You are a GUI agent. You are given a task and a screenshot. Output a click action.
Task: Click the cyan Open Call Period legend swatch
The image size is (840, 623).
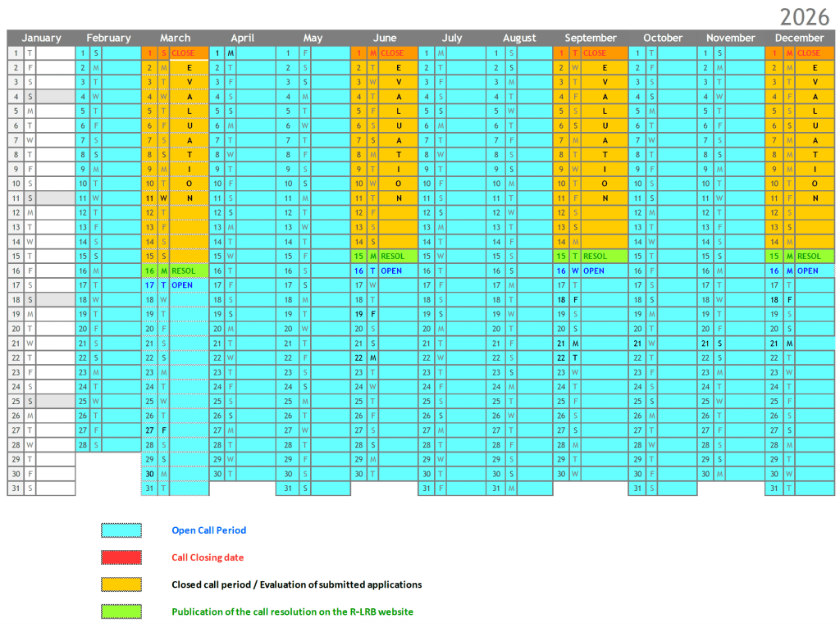coord(121,530)
